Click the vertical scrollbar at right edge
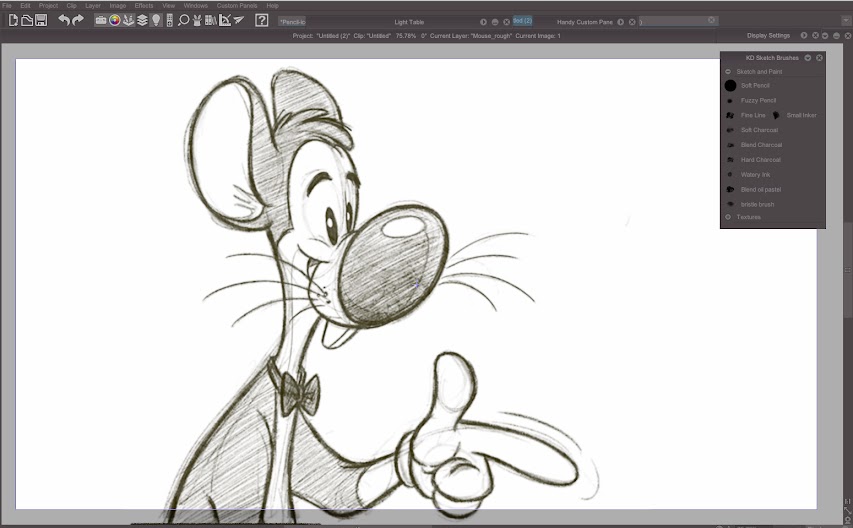The width and height of the screenshot is (853, 528). coord(848,272)
